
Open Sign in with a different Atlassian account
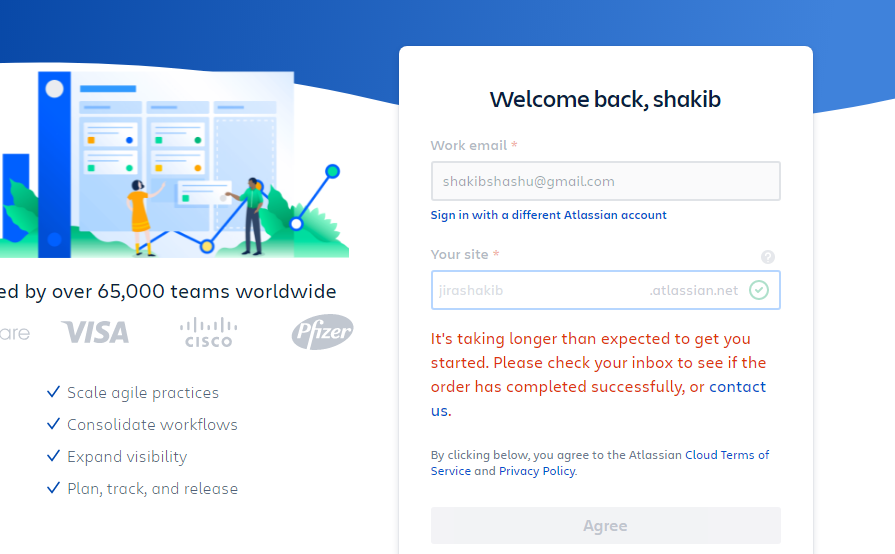point(548,215)
